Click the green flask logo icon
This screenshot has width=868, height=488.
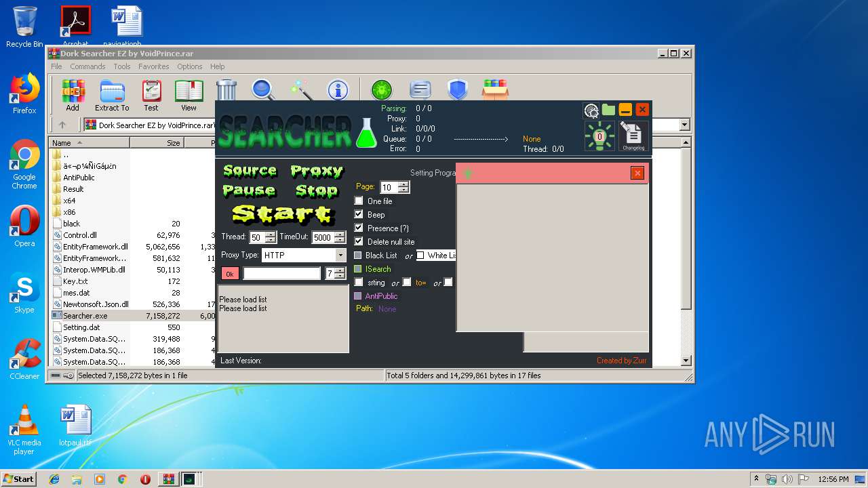pyautogui.click(x=366, y=132)
